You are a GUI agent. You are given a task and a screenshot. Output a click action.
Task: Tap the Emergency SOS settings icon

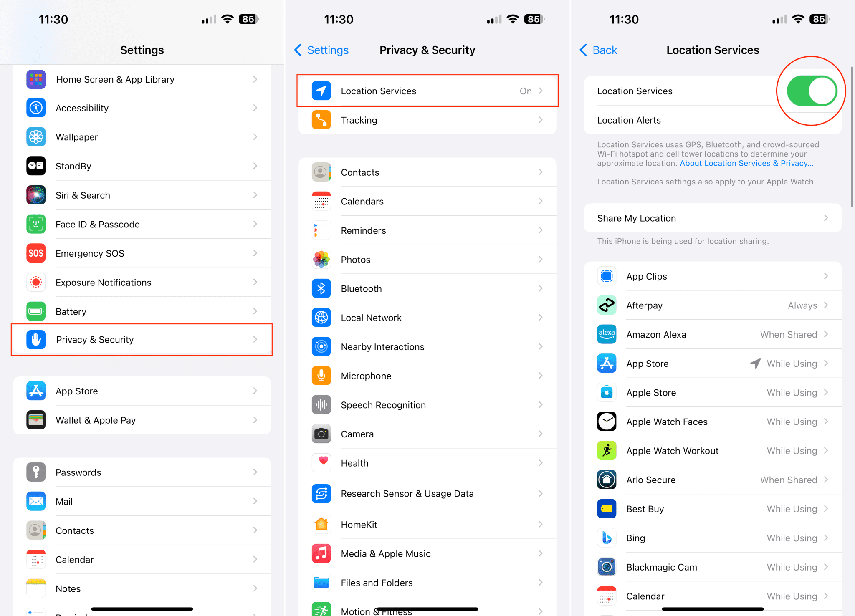(35, 253)
